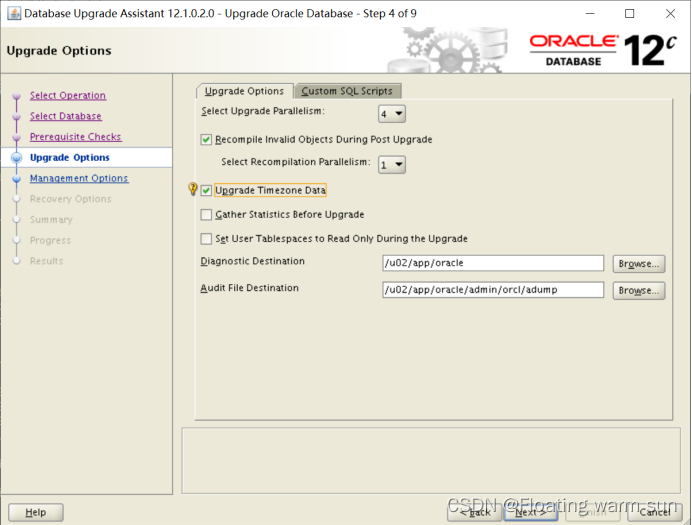Click the Help button

pos(36,512)
